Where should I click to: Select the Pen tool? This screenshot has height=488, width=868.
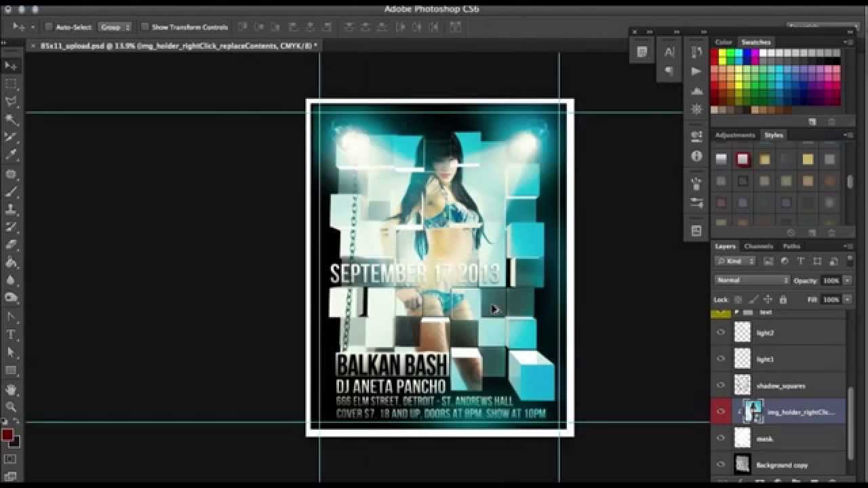[11, 318]
